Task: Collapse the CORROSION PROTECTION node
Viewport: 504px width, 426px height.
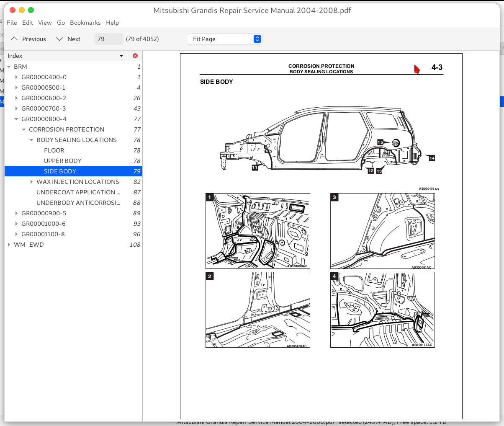Action: [24, 129]
